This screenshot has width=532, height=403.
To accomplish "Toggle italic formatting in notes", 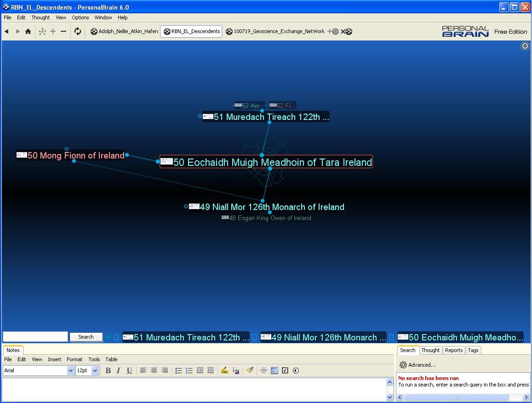I will point(119,370).
